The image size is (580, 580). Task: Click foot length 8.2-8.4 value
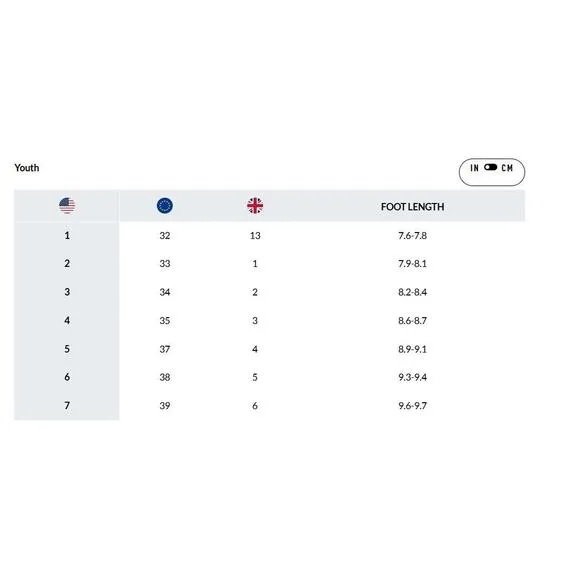412,292
